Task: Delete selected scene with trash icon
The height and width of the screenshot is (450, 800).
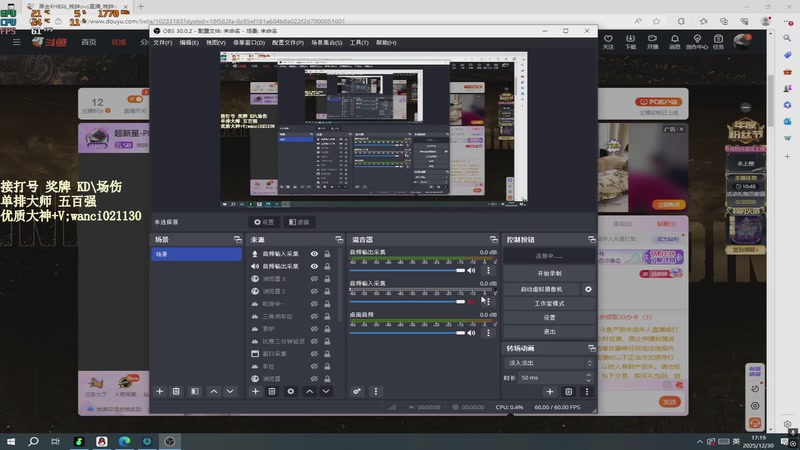Action: point(176,391)
